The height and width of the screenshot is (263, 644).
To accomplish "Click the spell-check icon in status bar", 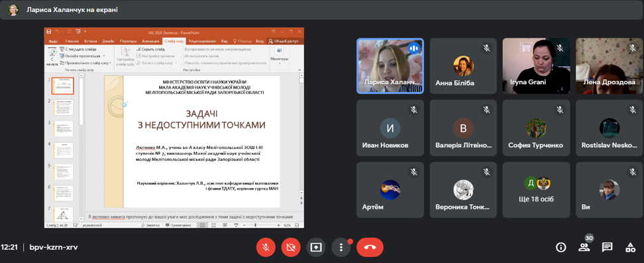I will pyautogui.click(x=75, y=225).
